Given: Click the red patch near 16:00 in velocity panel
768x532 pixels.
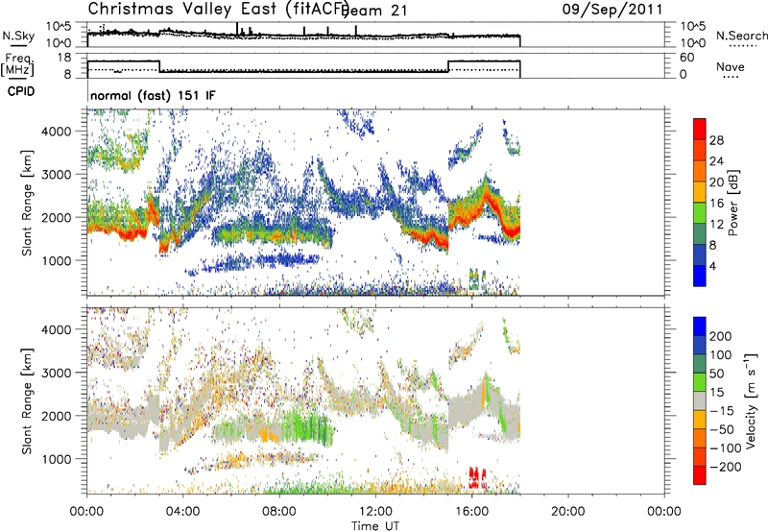Looking at the screenshot, I should [x=477, y=477].
